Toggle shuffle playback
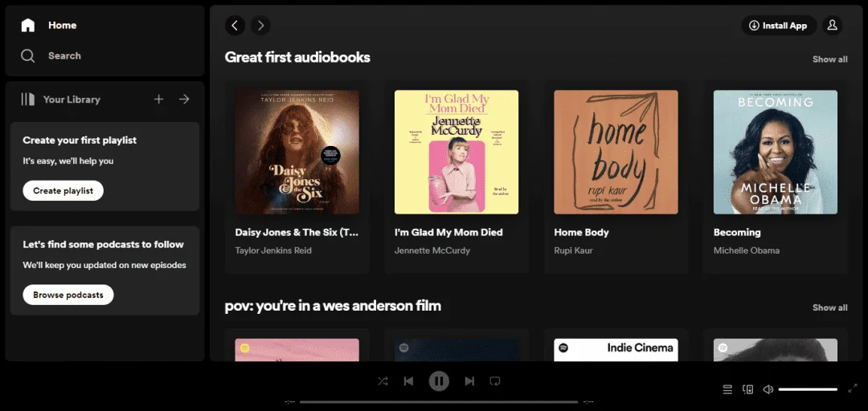868x411 pixels. [383, 381]
